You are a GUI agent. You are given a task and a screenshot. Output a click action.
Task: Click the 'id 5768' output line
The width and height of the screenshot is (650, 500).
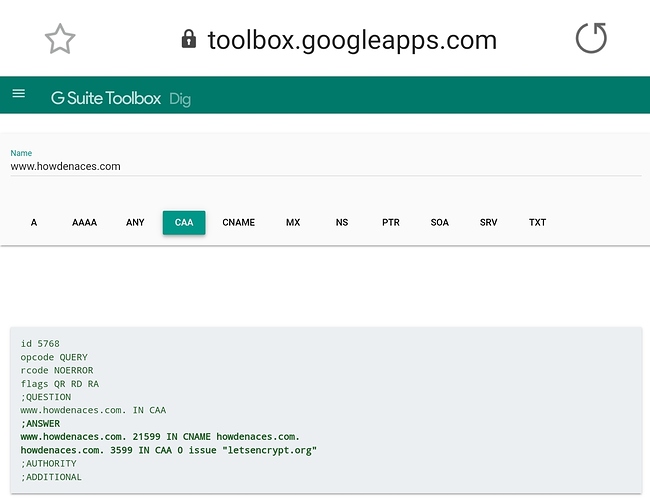pos(40,344)
